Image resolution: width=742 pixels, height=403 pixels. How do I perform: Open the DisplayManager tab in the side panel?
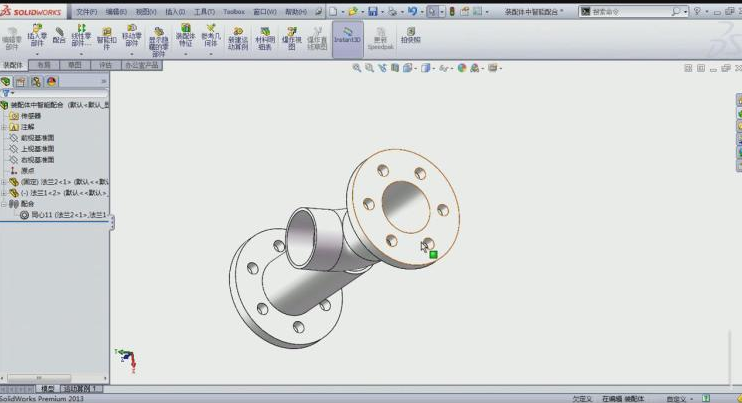point(52,82)
